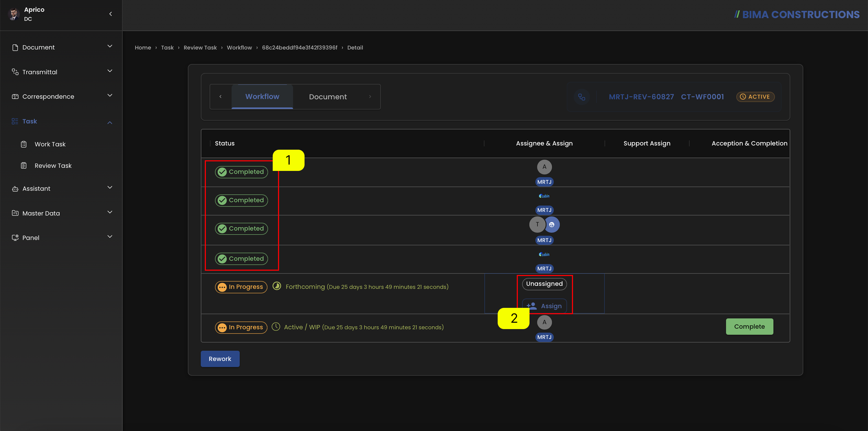The width and height of the screenshot is (868, 431).
Task: Click the Assign button
Action: pyautogui.click(x=544, y=306)
